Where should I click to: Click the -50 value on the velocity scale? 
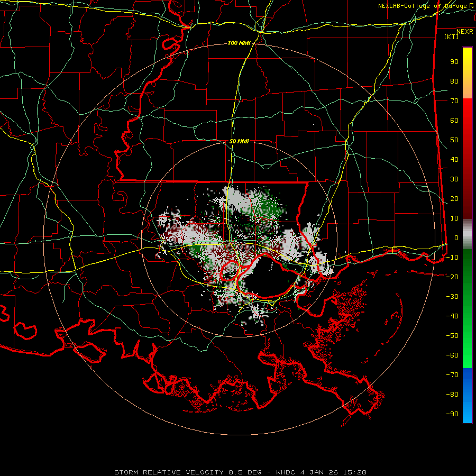tap(452, 335)
